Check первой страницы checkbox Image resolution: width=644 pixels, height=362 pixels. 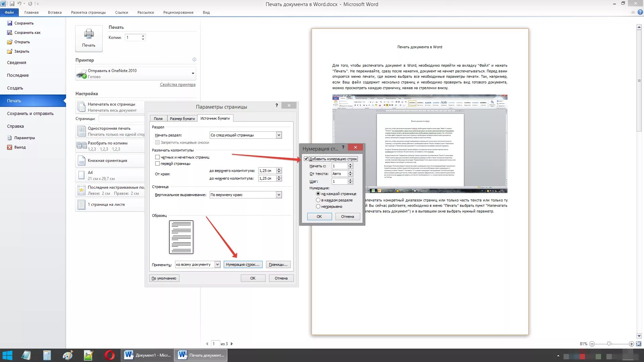click(157, 164)
